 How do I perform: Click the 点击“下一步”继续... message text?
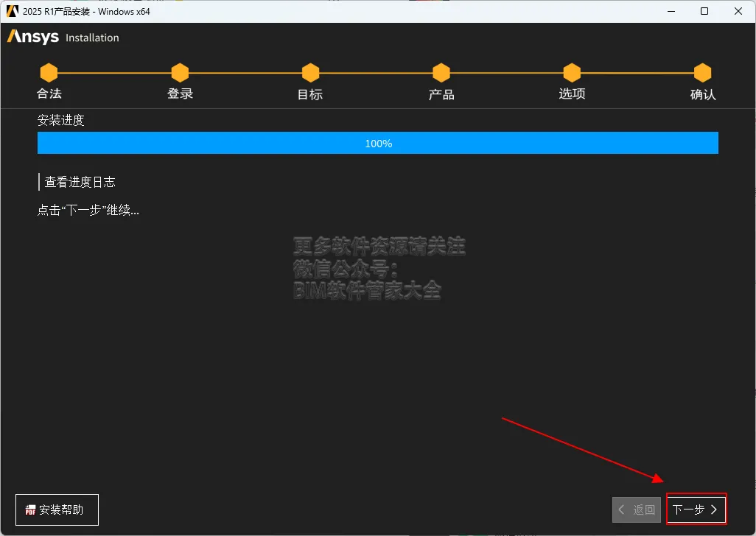(x=88, y=210)
